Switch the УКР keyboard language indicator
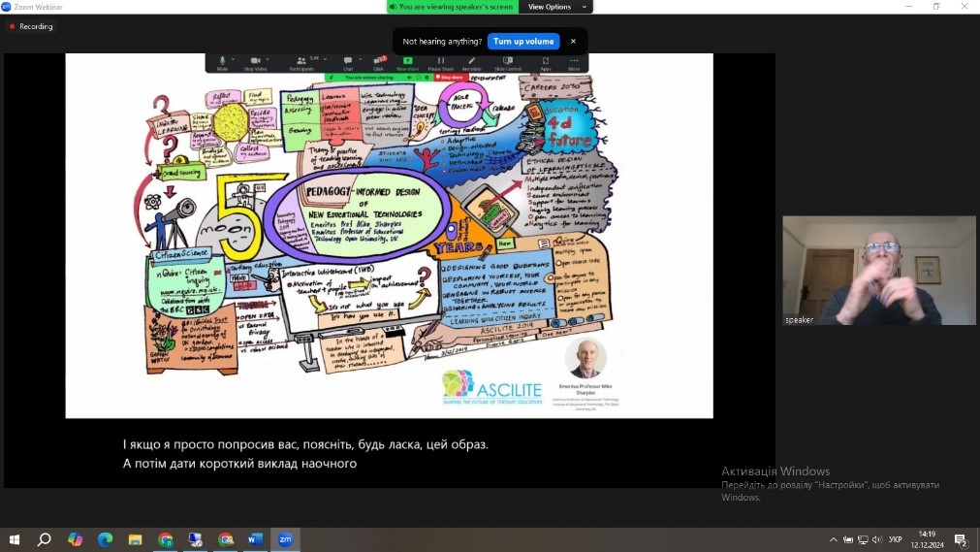This screenshot has height=552, width=980. point(895,539)
